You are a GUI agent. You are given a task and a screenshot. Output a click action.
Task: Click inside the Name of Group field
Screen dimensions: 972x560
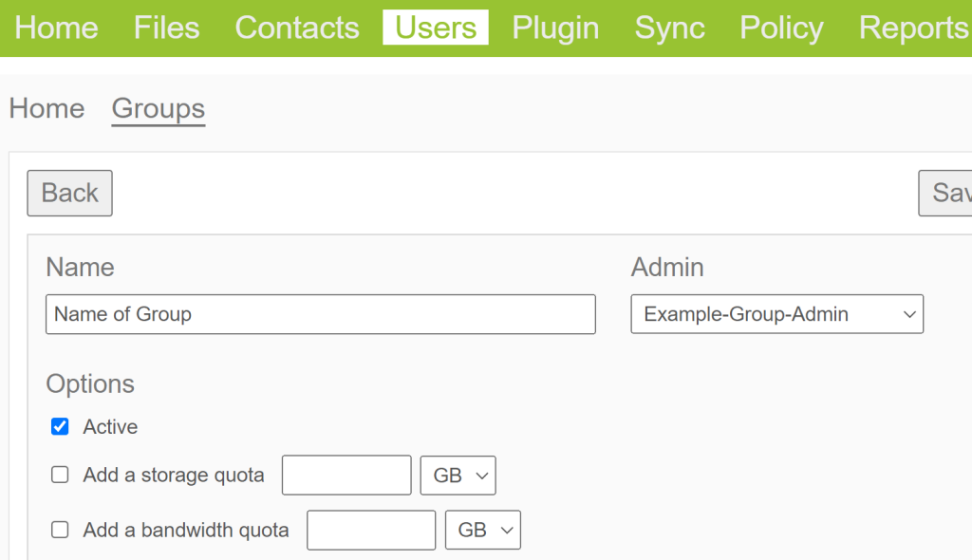coord(321,314)
